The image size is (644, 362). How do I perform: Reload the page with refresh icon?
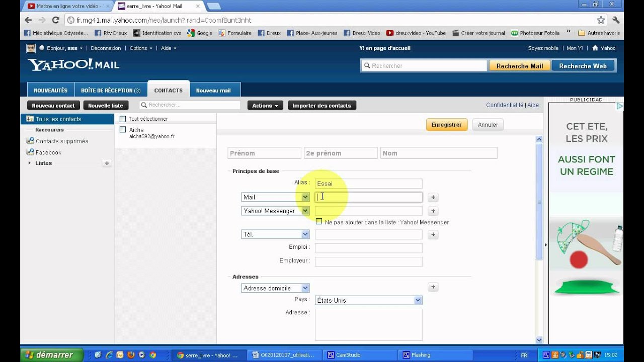click(x=56, y=20)
